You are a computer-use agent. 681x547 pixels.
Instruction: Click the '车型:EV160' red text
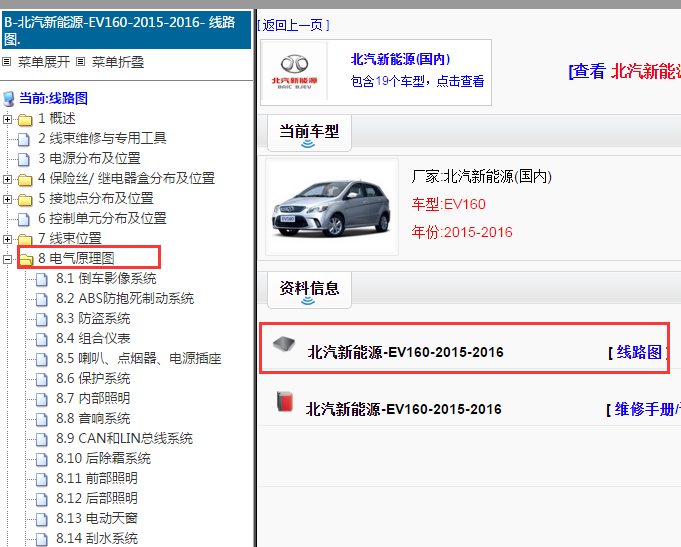coord(449,204)
